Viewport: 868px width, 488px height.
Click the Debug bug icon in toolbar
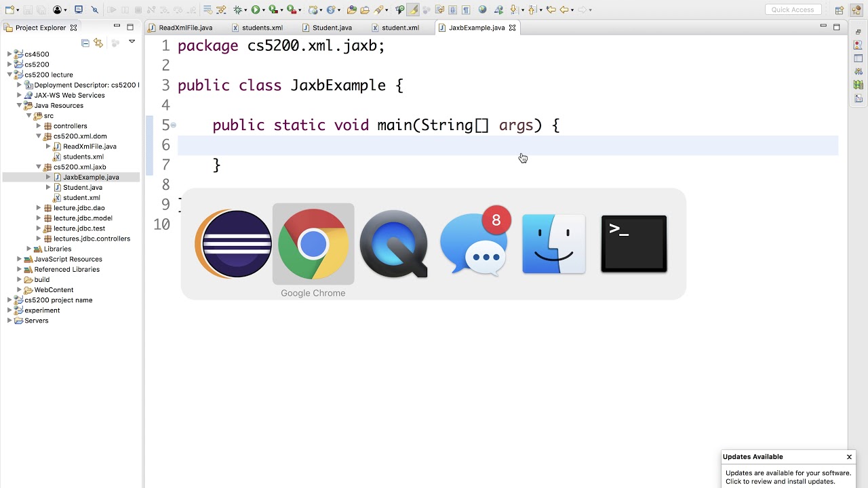pos(238,9)
